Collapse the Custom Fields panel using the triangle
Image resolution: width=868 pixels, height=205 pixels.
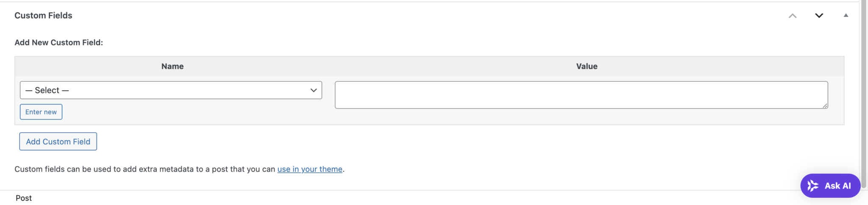point(846,15)
